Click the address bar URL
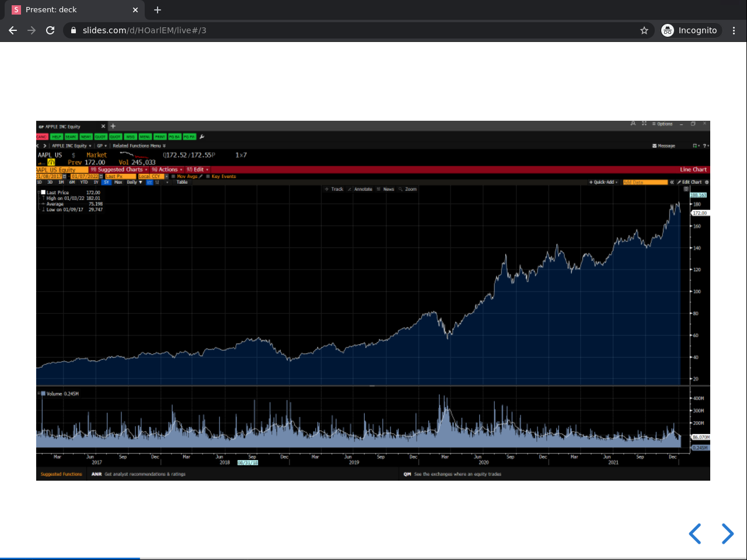 click(x=145, y=30)
